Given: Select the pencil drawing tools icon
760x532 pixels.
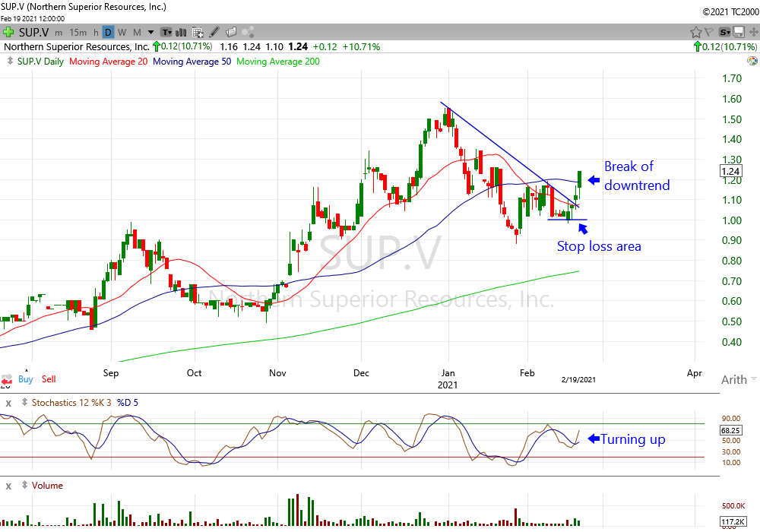Looking at the screenshot, I should pos(214,32).
